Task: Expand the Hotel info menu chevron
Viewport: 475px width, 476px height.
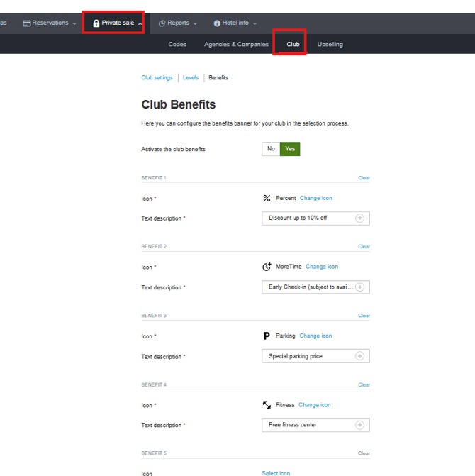Action: [255, 23]
